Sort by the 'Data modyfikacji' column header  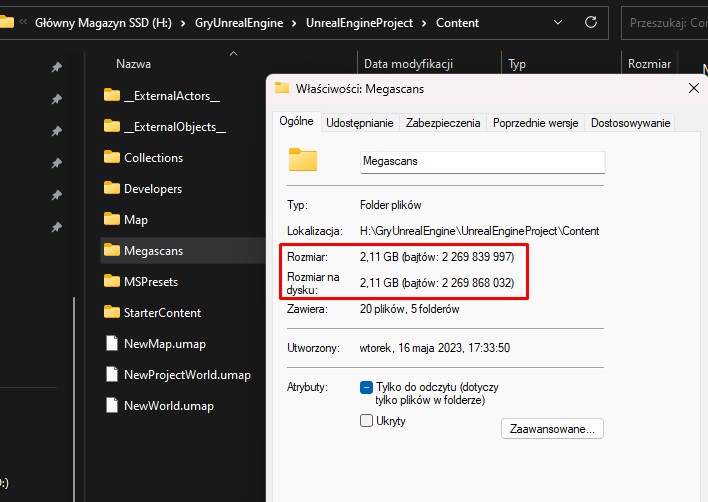coord(409,64)
